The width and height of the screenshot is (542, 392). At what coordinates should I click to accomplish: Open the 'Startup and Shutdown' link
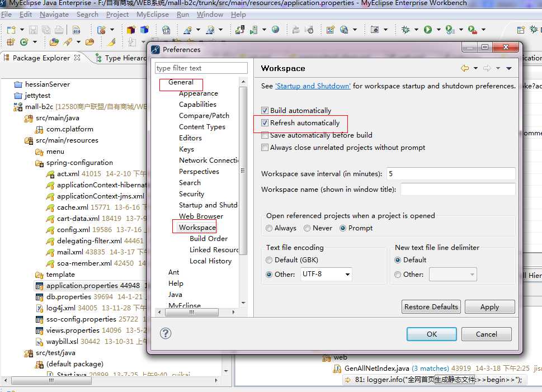[x=313, y=86]
